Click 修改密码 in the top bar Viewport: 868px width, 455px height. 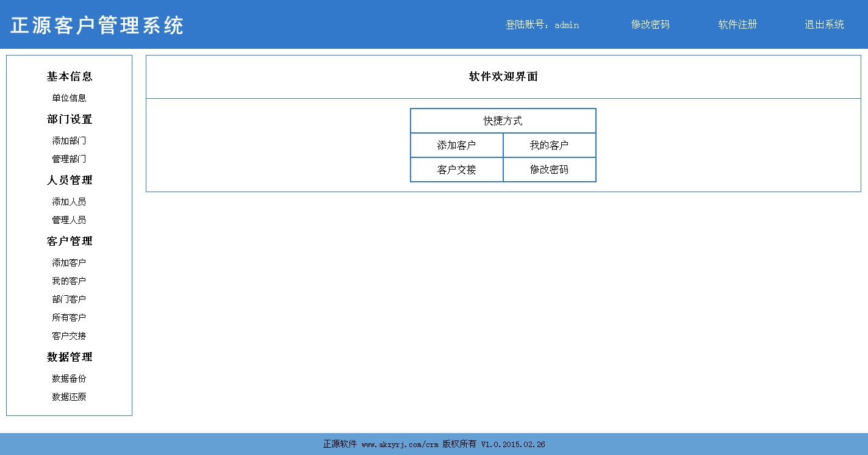pyautogui.click(x=650, y=25)
